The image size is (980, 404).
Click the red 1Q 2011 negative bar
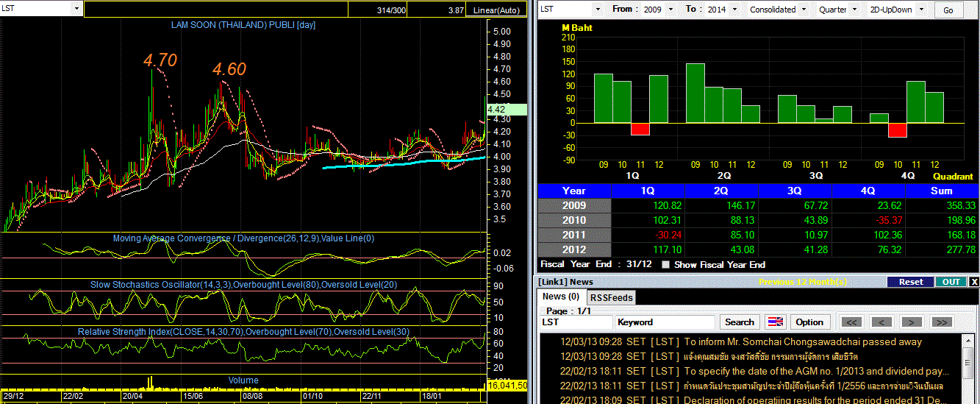(640, 129)
